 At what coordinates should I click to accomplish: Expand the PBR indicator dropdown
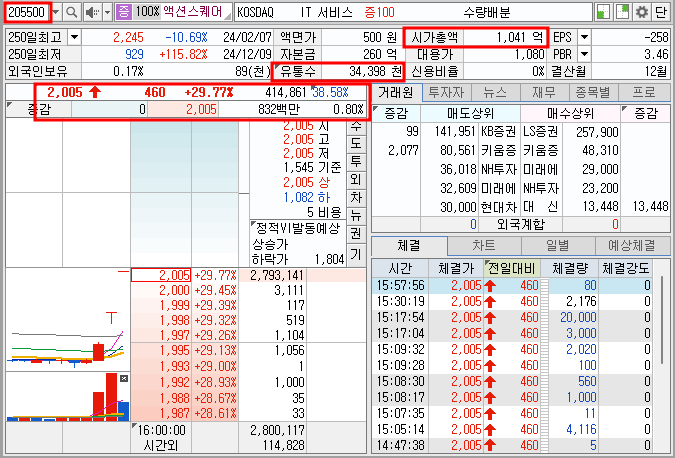coord(584,54)
